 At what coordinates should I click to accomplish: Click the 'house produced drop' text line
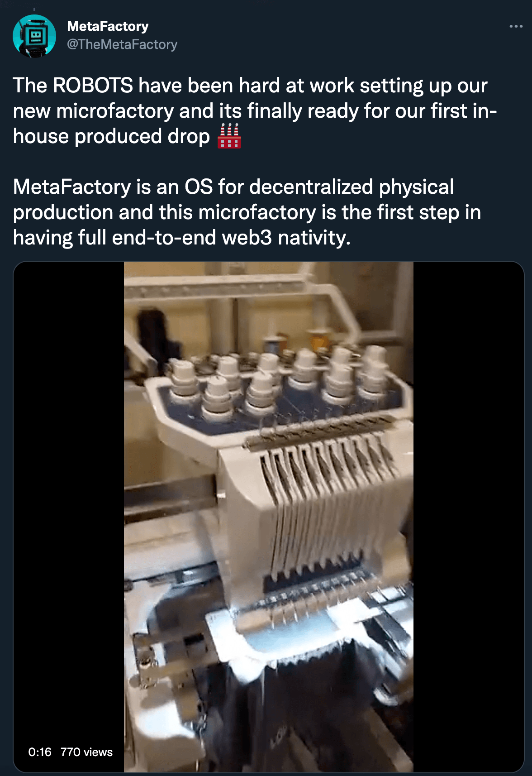[111, 136]
